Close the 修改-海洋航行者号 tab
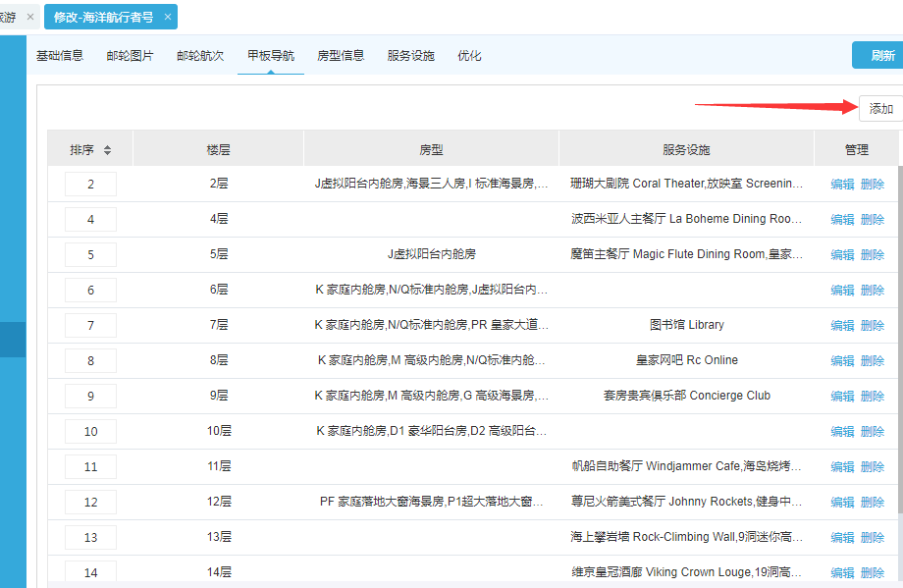 point(168,17)
